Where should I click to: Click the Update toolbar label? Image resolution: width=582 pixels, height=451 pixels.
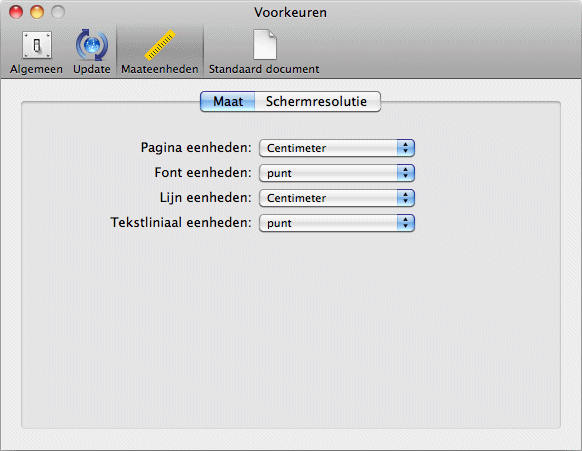point(92,69)
